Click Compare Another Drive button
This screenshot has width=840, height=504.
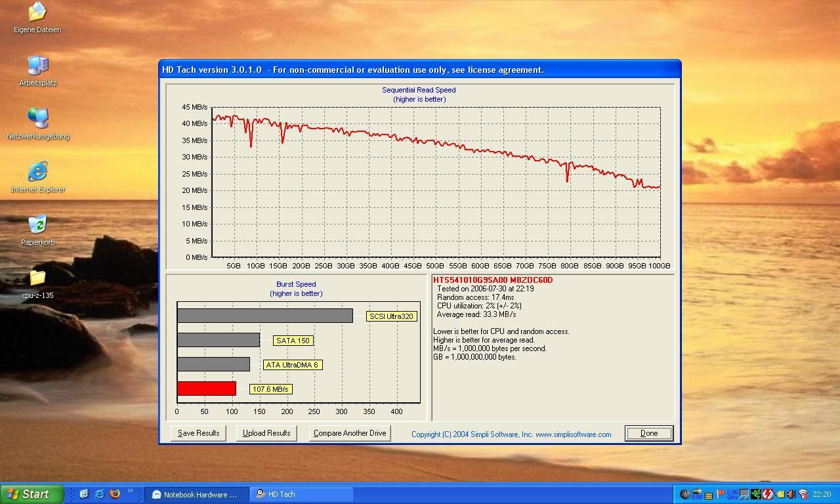tap(350, 433)
